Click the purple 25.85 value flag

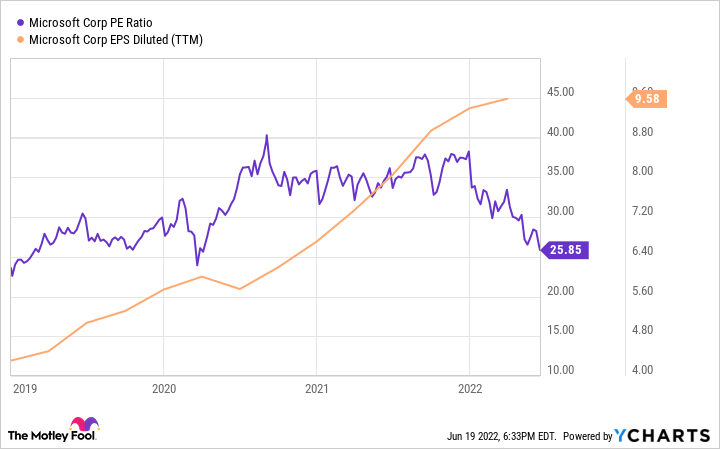[564, 250]
